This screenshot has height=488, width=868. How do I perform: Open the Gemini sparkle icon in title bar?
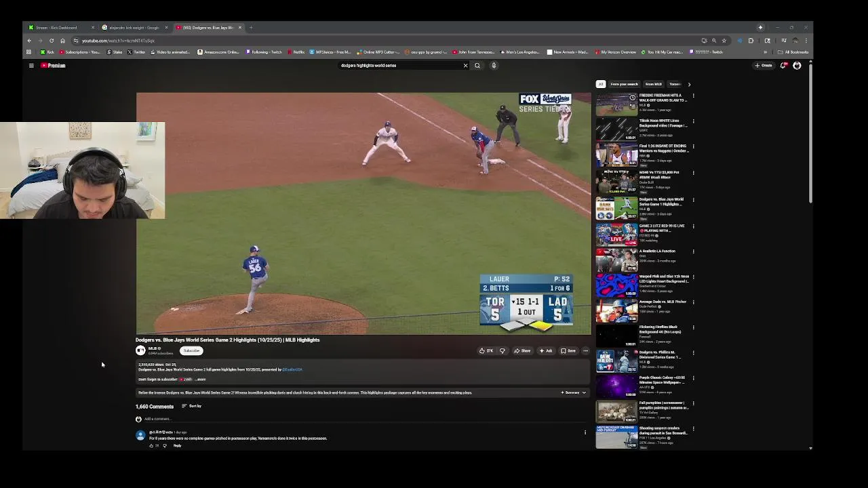760,28
